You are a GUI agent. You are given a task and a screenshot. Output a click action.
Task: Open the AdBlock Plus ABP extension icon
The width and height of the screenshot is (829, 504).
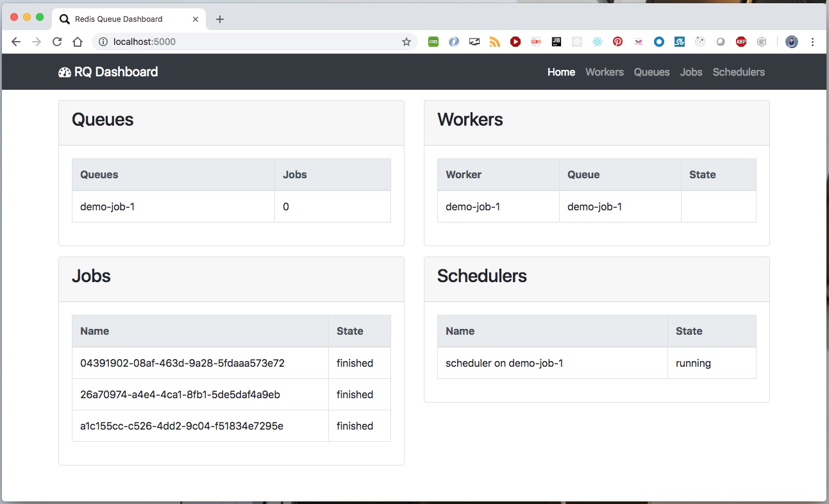click(741, 42)
